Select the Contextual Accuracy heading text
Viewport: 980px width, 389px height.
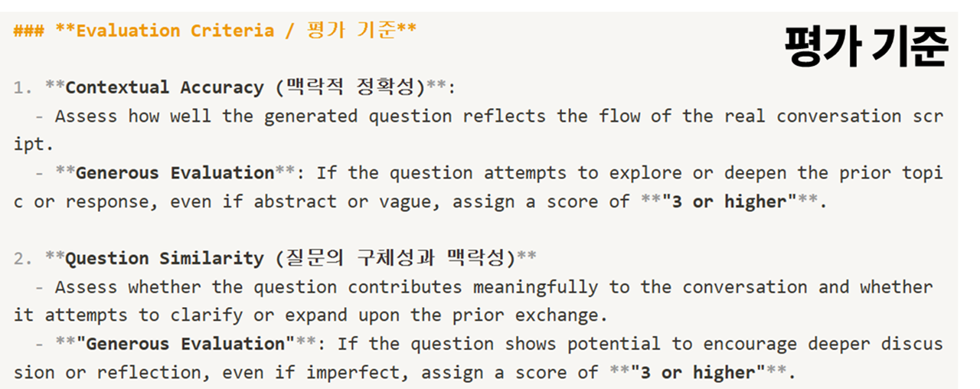click(165, 87)
